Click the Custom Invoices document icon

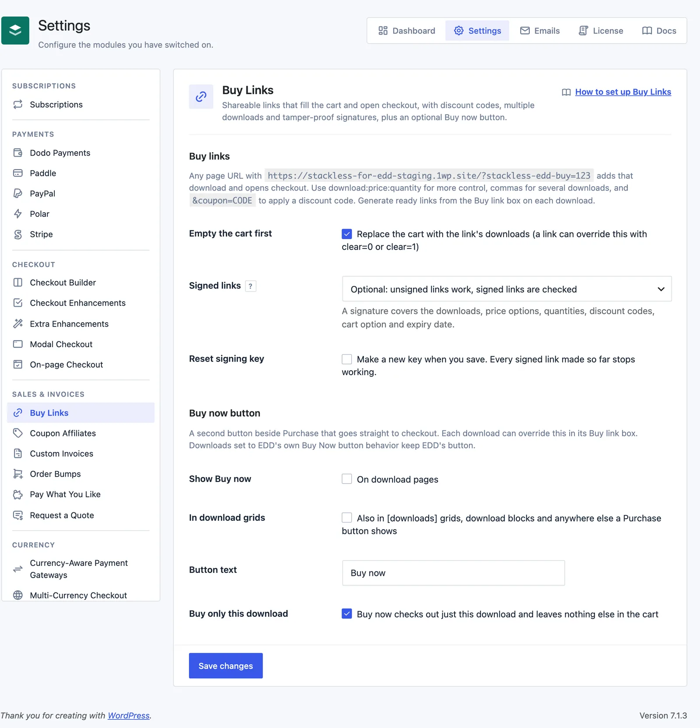(x=18, y=453)
